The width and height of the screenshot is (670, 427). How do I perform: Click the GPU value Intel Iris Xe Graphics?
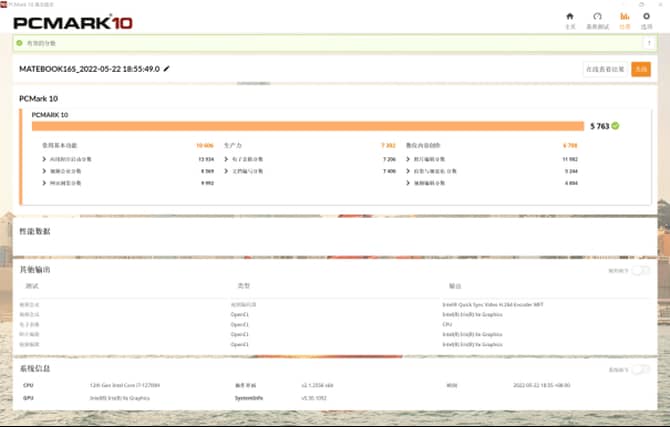click(x=120, y=398)
